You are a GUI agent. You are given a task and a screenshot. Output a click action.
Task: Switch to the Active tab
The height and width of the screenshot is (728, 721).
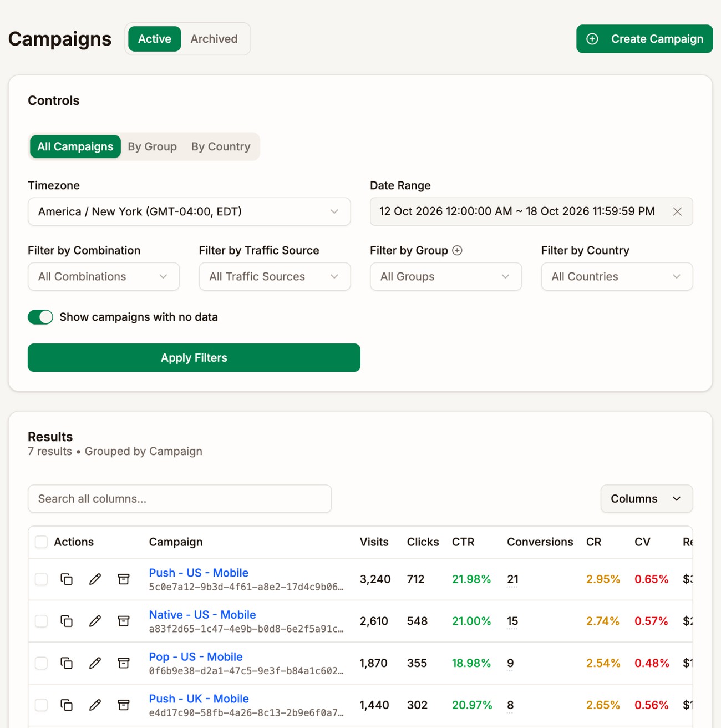point(155,39)
